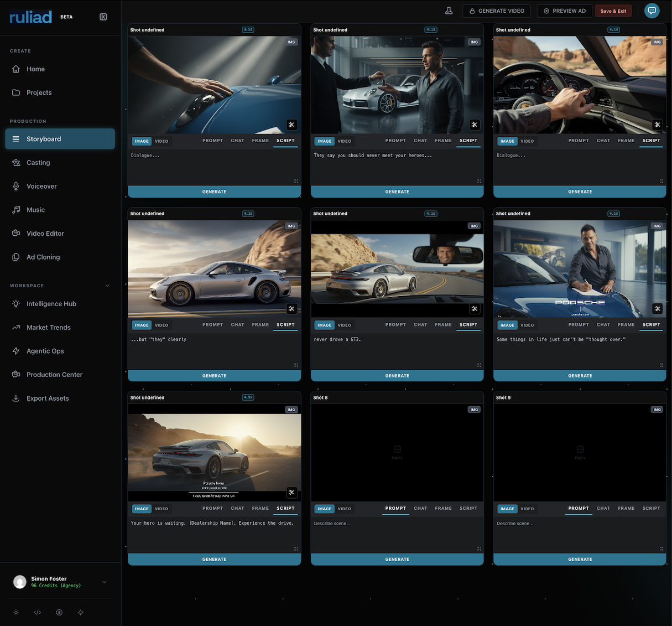Open FRAME tab on 'Your hero is waiting' shot
The image size is (672, 626).
point(261,508)
